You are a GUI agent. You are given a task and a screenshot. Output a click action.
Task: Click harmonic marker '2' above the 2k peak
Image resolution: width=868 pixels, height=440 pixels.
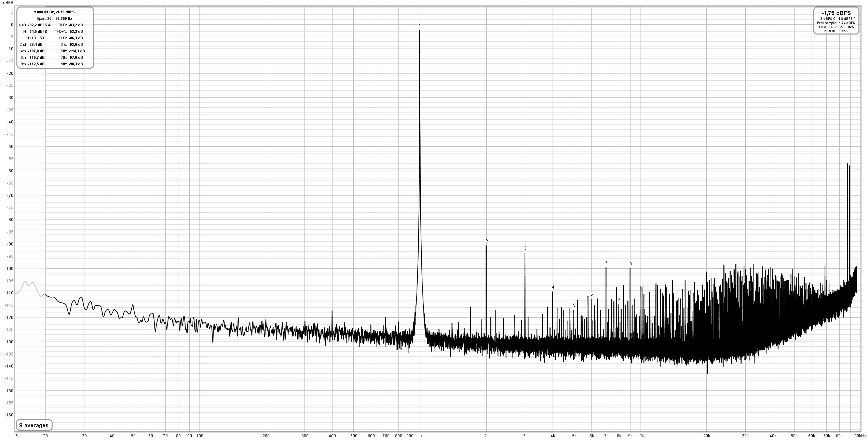click(x=487, y=241)
